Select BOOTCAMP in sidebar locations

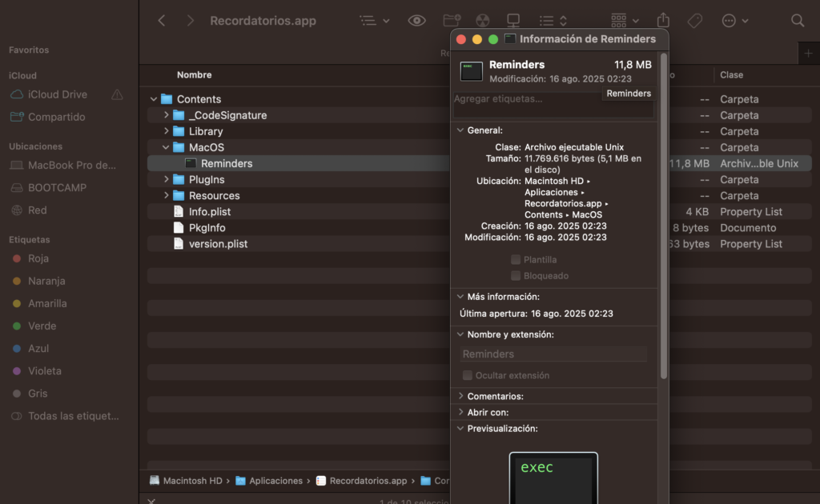[57, 188]
